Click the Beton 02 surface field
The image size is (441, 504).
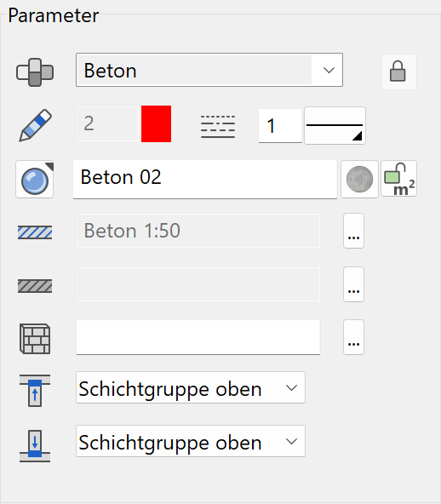[x=205, y=180]
